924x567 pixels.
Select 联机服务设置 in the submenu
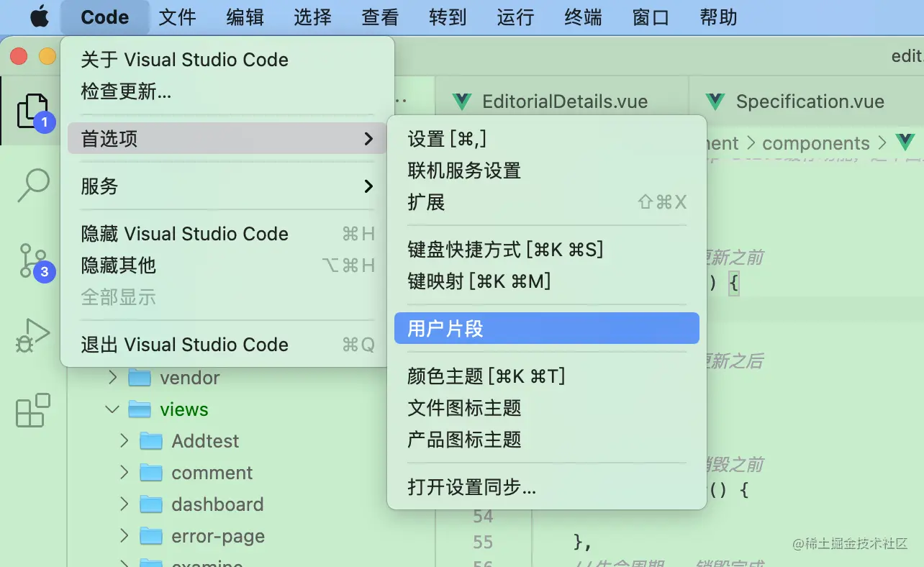click(x=547, y=171)
